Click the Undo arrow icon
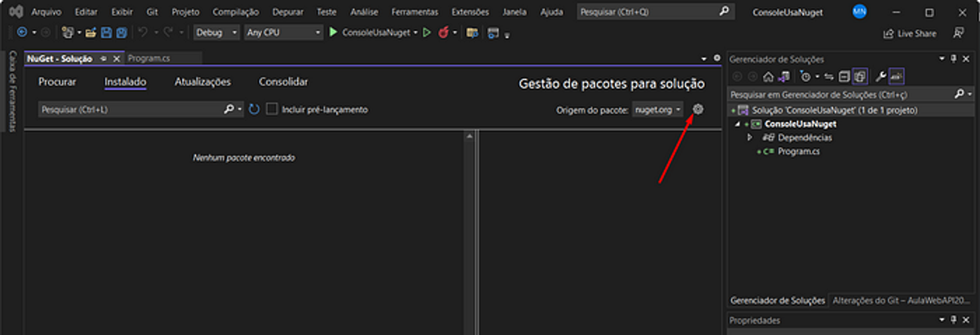Image resolution: width=980 pixels, height=335 pixels. point(143,32)
